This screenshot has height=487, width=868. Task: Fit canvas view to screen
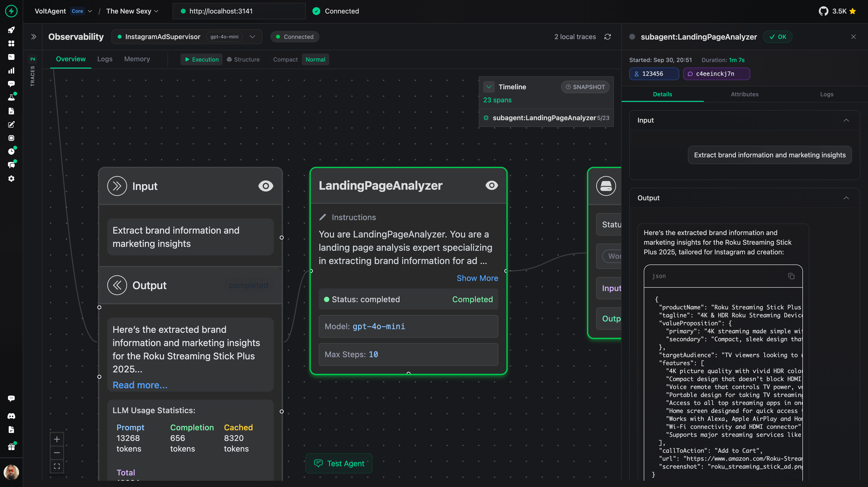click(x=57, y=466)
